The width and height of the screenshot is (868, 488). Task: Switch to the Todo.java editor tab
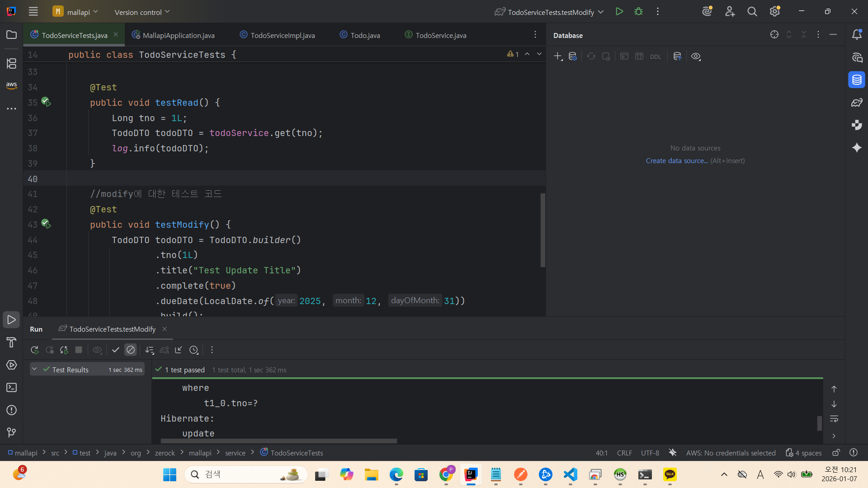pyautogui.click(x=364, y=35)
